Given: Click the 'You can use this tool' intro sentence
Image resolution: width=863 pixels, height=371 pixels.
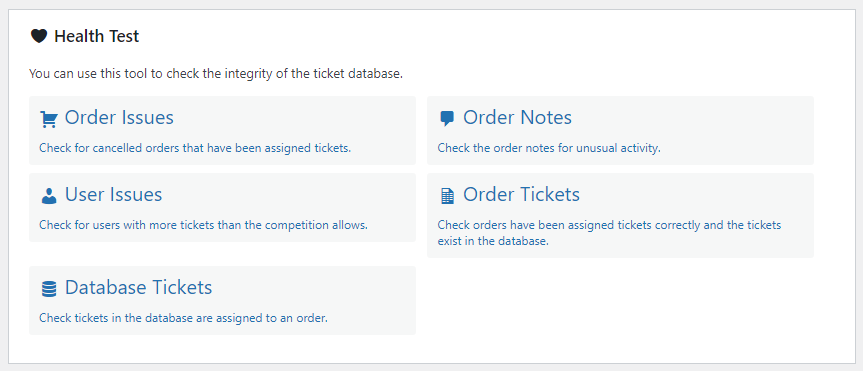Looking at the screenshot, I should coord(216,74).
